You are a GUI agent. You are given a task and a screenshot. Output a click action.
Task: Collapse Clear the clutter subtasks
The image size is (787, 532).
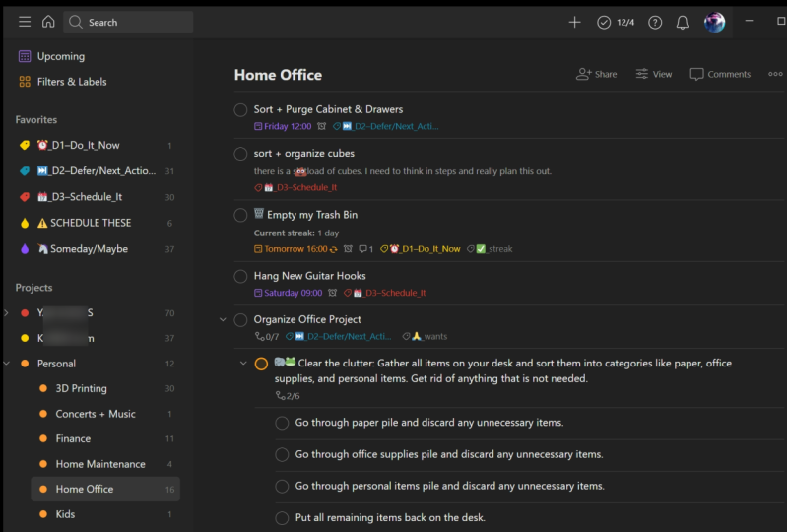click(x=243, y=363)
